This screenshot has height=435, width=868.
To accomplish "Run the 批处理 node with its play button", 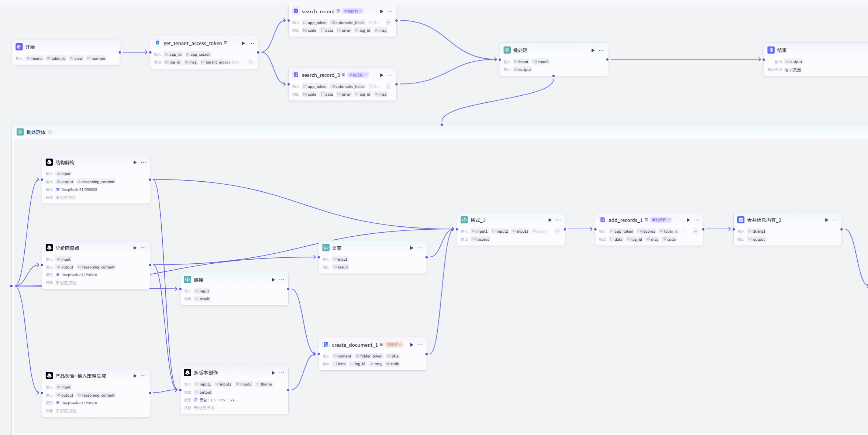I will coord(593,50).
